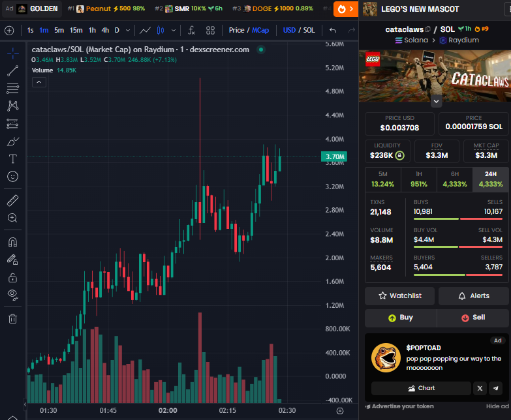Open the long position forecasting tool
This screenshot has height=420, width=511.
[x=12, y=124]
